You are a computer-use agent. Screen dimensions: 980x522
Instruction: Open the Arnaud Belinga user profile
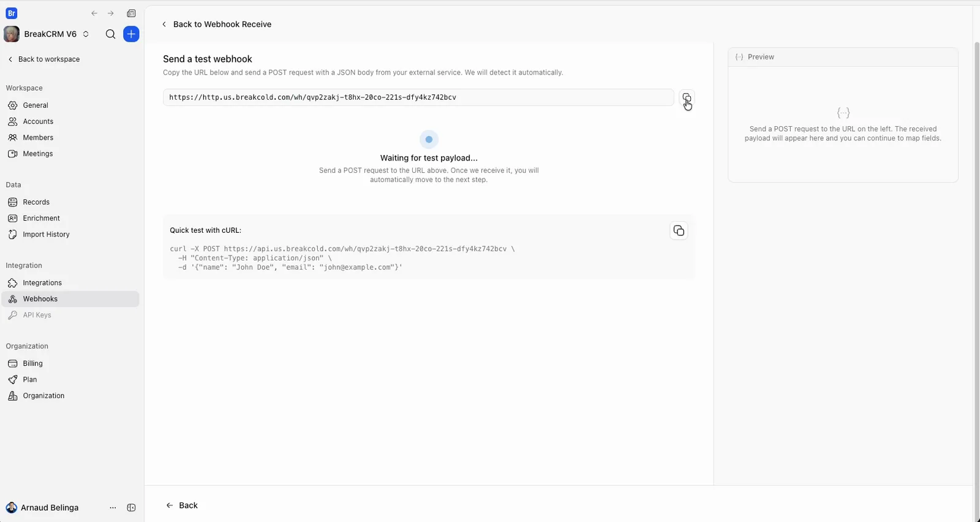click(43, 507)
